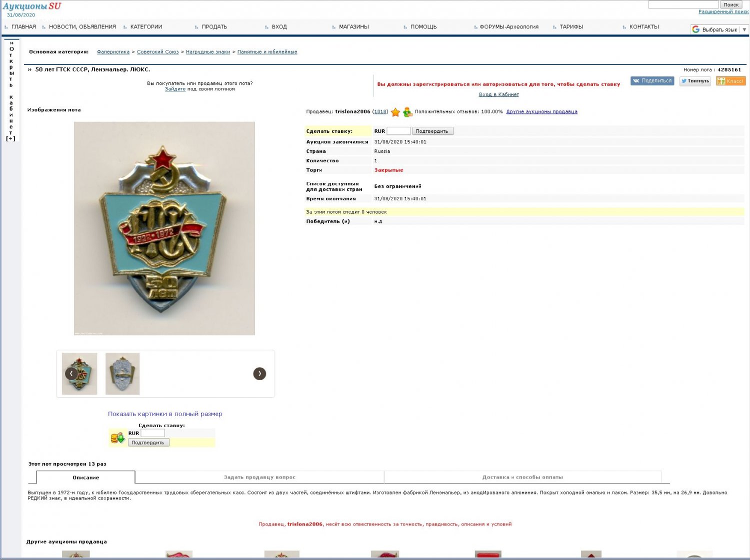Go to previous image with the left carousel arrow
Screen dimensions: 750x560
pyautogui.click(x=71, y=374)
